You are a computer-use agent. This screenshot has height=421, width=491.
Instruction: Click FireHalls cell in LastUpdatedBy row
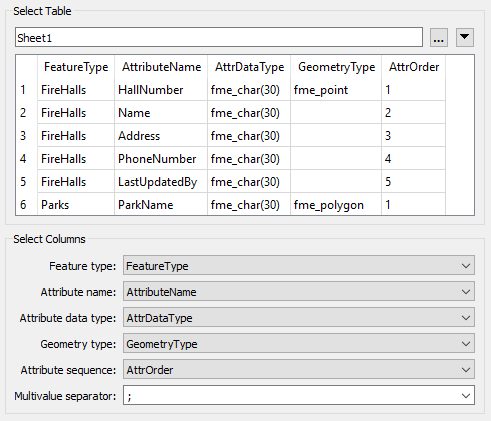[76, 182]
